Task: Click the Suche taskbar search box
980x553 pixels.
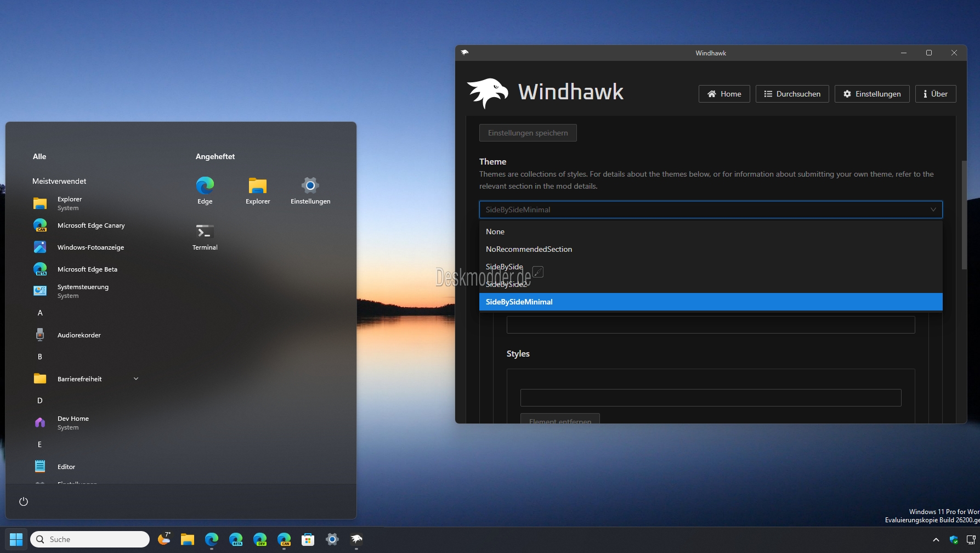Action: pos(90,539)
